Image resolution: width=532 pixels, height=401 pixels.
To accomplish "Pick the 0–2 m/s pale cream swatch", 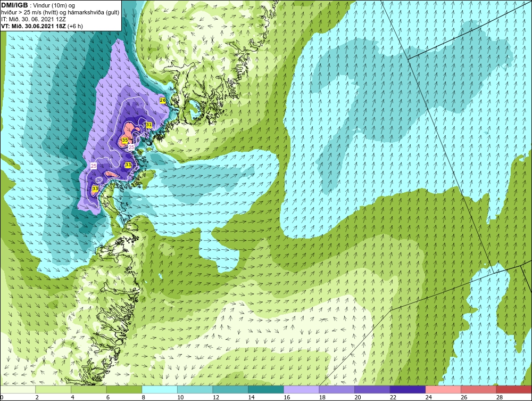I will [x=18, y=389].
